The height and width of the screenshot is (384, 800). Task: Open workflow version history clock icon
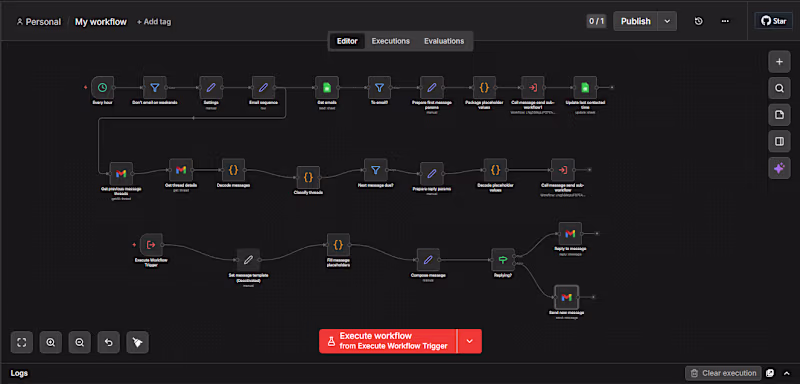(x=699, y=21)
